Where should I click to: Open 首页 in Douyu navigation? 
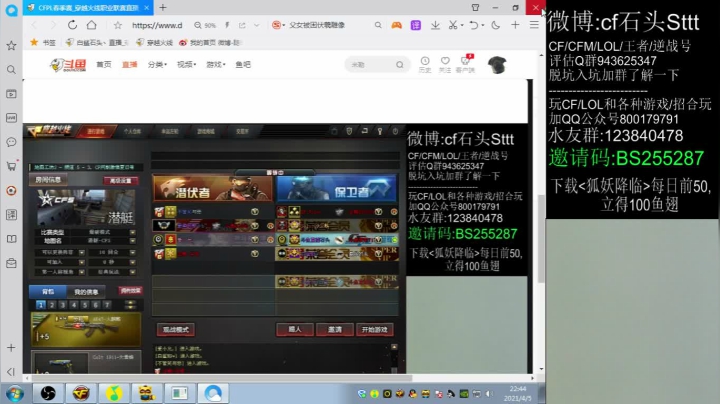tap(104, 64)
